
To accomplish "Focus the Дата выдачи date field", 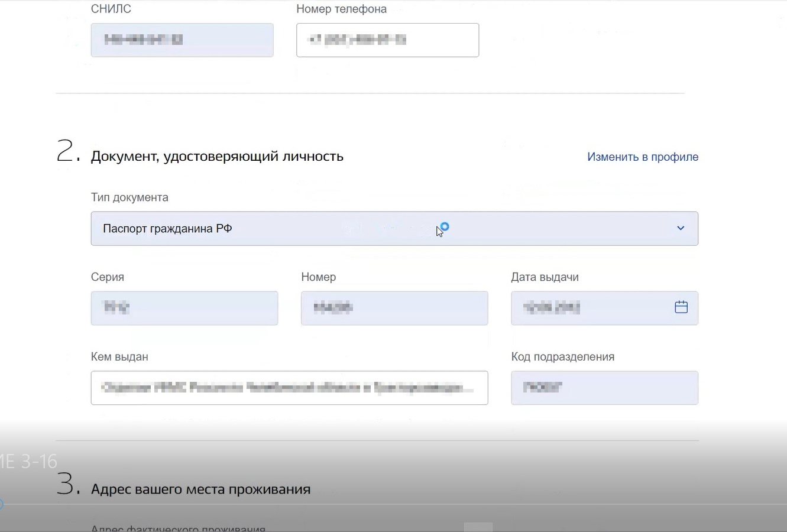I will click(x=604, y=308).
